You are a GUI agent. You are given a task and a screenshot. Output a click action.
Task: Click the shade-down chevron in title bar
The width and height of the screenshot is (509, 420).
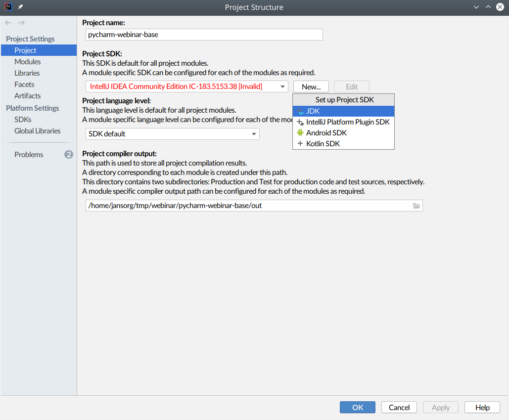pyautogui.click(x=476, y=7)
